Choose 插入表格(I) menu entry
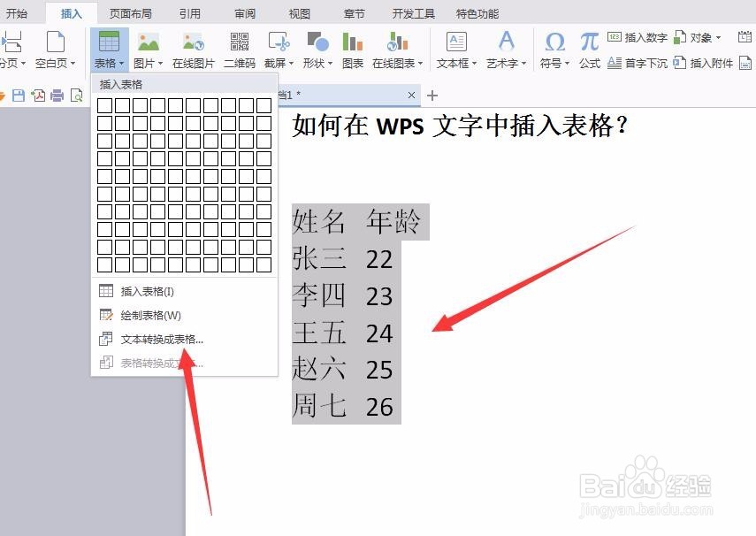756x536 pixels. pos(184,291)
